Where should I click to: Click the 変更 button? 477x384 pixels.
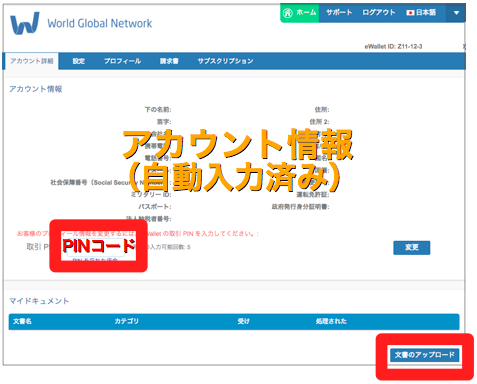[x=412, y=247]
